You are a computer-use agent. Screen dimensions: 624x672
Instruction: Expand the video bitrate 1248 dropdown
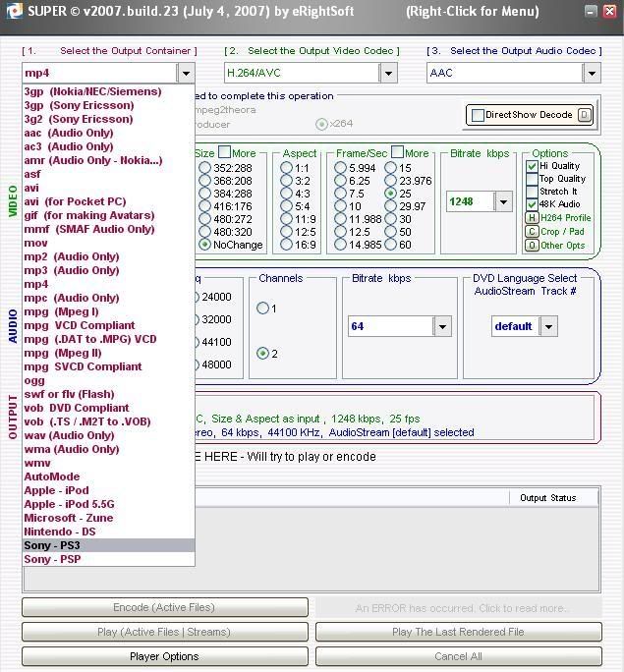point(503,201)
